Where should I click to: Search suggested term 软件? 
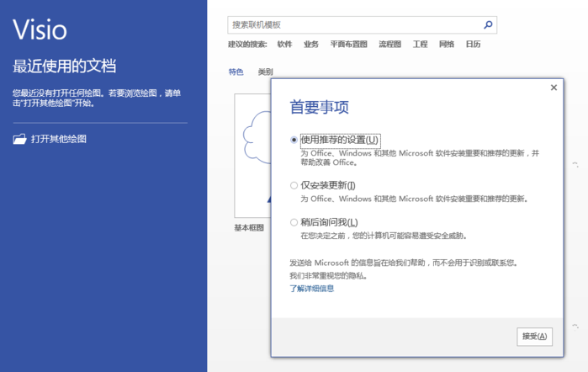tap(284, 45)
